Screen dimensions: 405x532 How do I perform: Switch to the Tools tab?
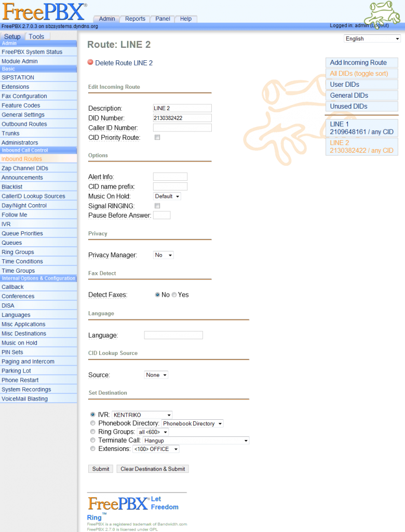[x=36, y=37]
